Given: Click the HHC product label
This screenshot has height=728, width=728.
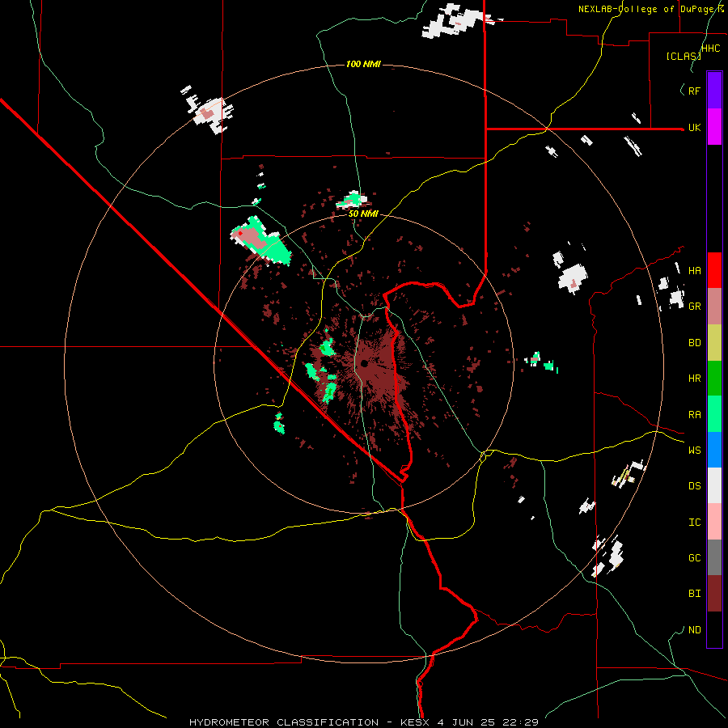Looking at the screenshot, I should [710, 49].
